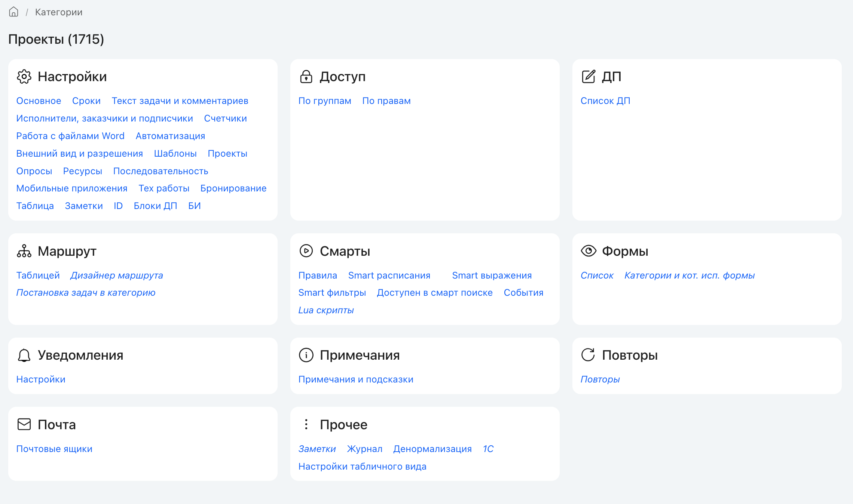The width and height of the screenshot is (853, 504).
Task: Open Внешний вид и разрешения link
Action: (80, 154)
